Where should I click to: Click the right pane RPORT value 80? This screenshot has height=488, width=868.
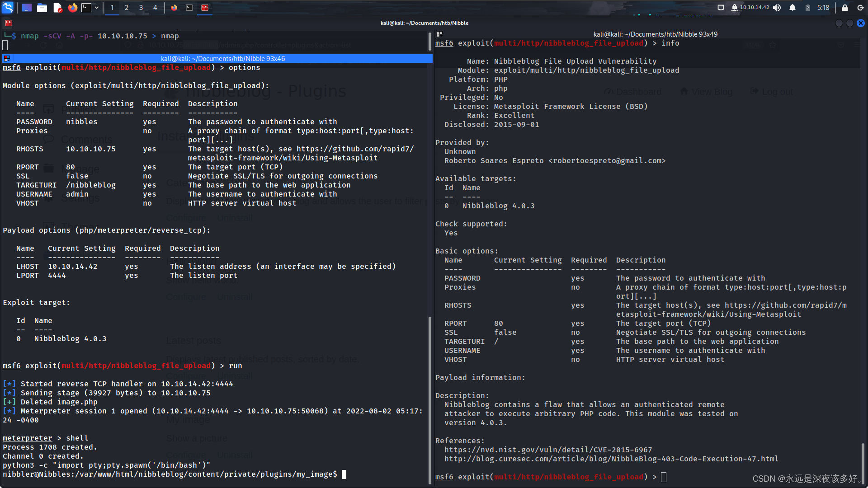(499, 324)
